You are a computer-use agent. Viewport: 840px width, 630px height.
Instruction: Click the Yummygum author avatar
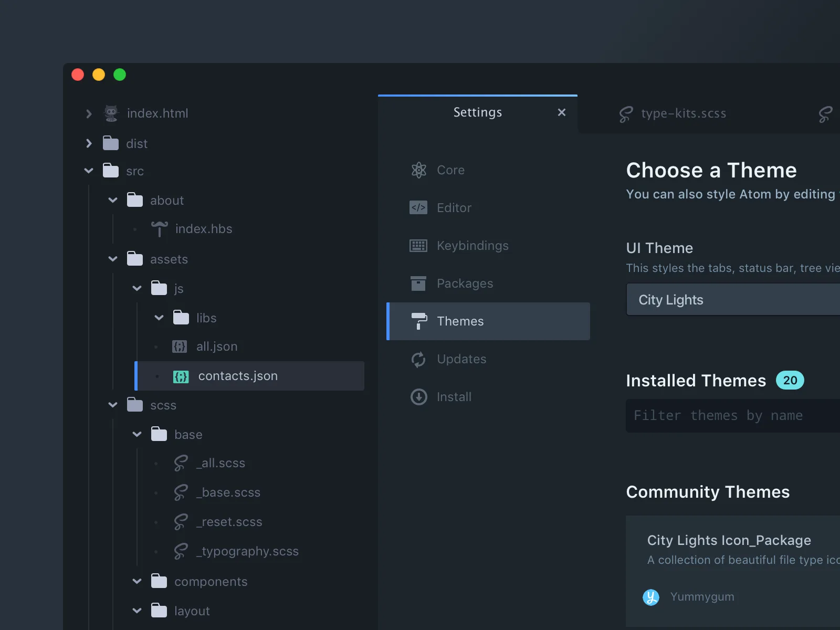[x=651, y=597]
